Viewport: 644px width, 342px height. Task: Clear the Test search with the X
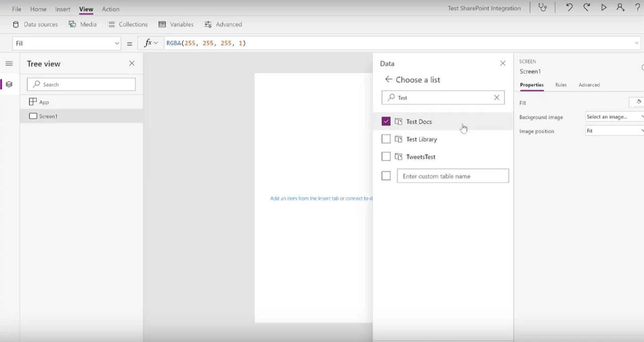[496, 98]
